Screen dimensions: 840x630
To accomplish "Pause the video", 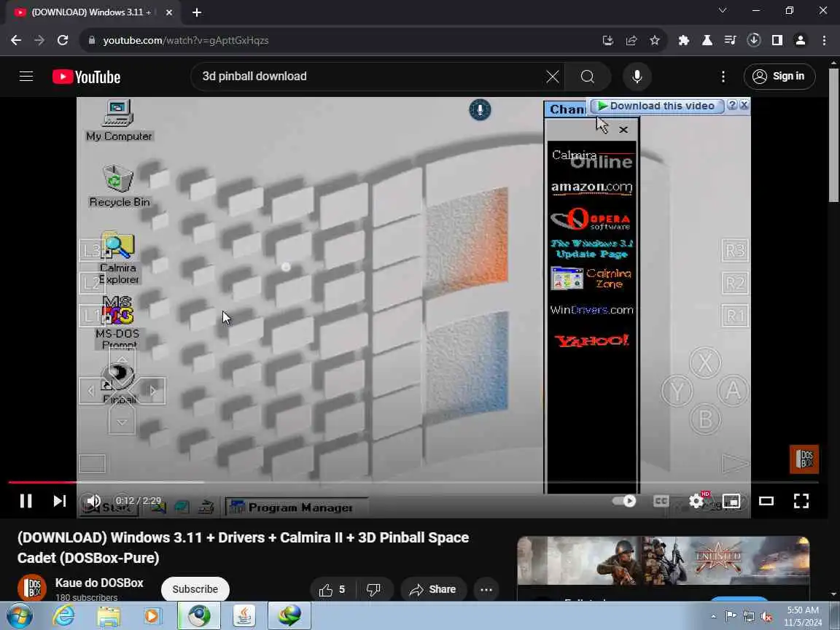I will pos(26,501).
